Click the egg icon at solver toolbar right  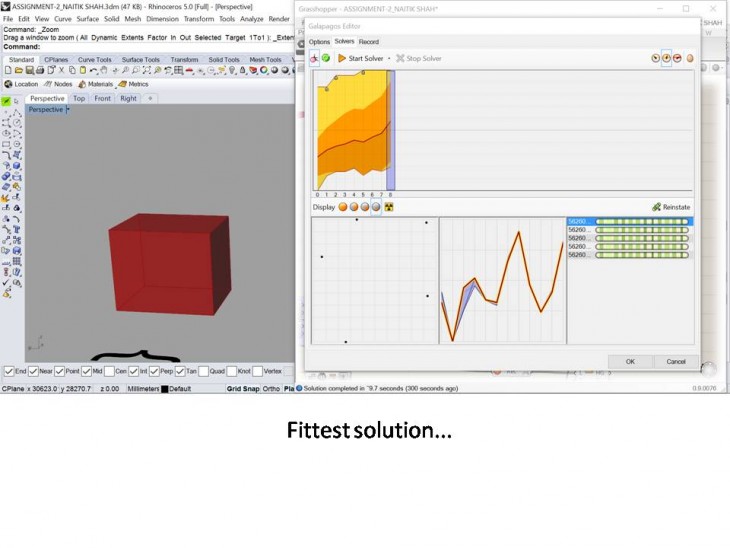pyautogui.click(x=690, y=58)
